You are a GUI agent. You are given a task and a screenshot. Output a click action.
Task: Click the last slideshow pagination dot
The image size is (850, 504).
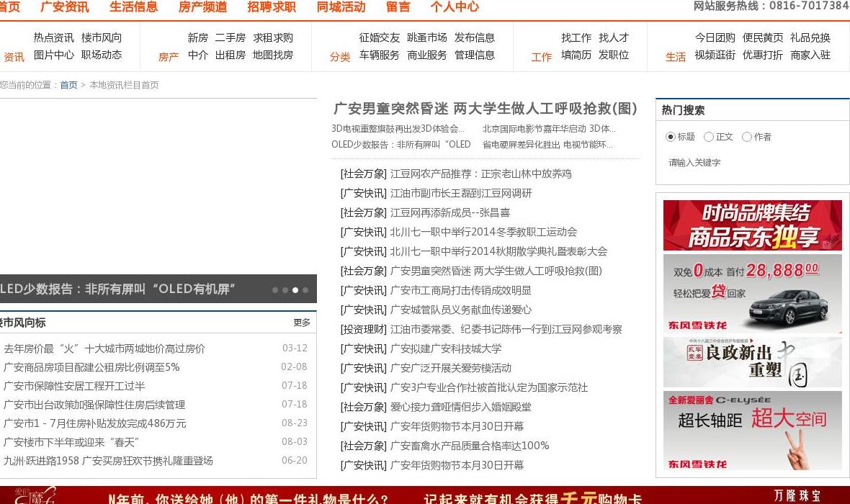pyautogui.click(x=305, y=290)
